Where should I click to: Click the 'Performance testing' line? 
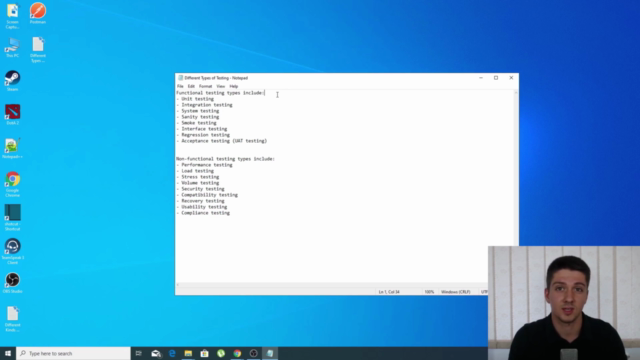point(204,165)
